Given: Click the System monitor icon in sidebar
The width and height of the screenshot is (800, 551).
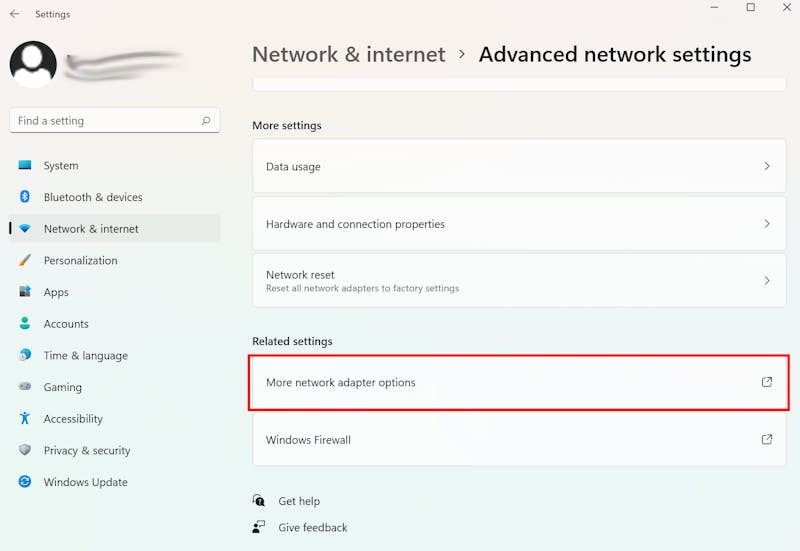Looking at the screenshot, I should pyautogui.click(x=24, y=165).
